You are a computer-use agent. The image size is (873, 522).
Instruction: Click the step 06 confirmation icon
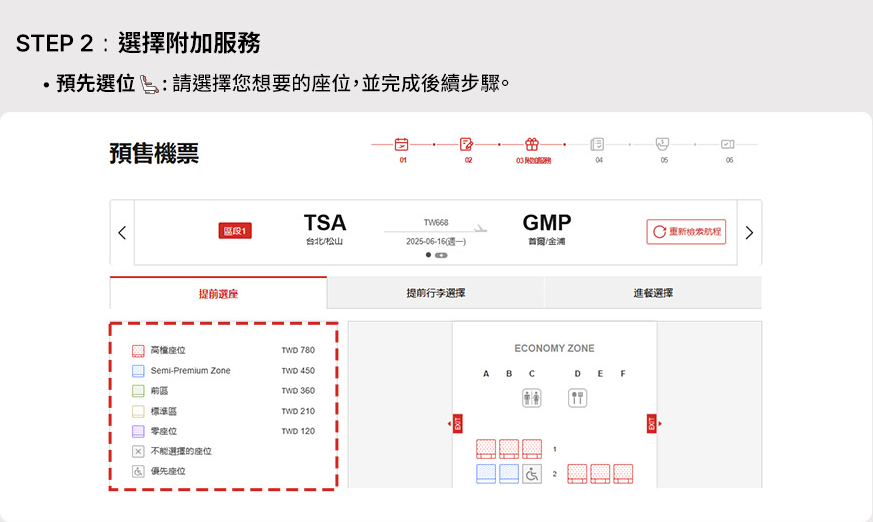coord(728,144)
